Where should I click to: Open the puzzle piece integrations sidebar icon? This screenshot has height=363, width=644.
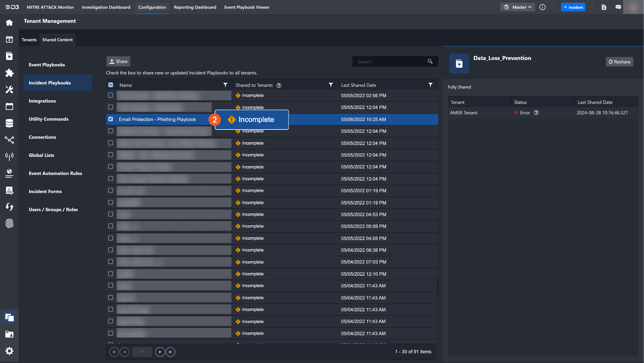point(9,73)
